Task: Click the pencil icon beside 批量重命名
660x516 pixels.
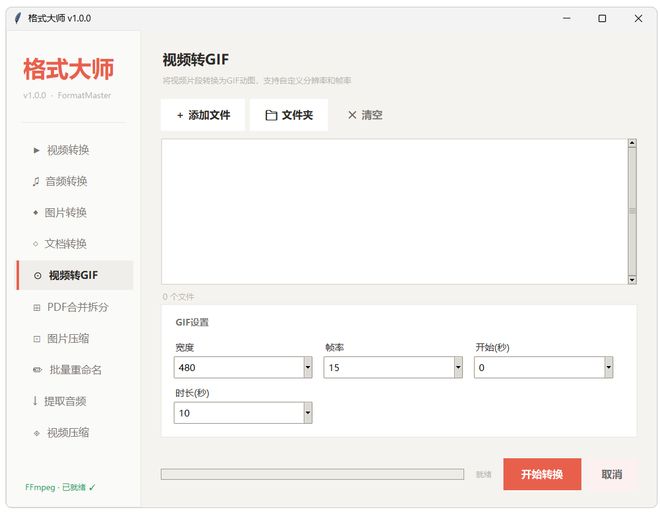Action: coord(37,370)
